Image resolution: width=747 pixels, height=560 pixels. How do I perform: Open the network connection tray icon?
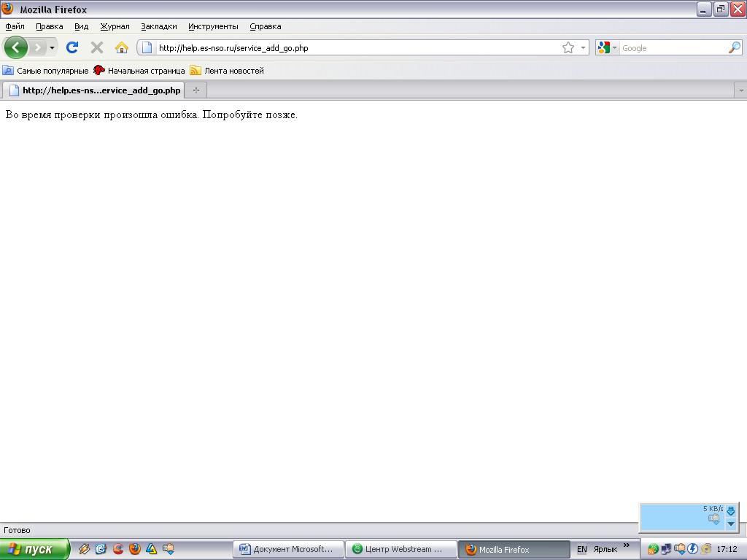coord(666,549)
